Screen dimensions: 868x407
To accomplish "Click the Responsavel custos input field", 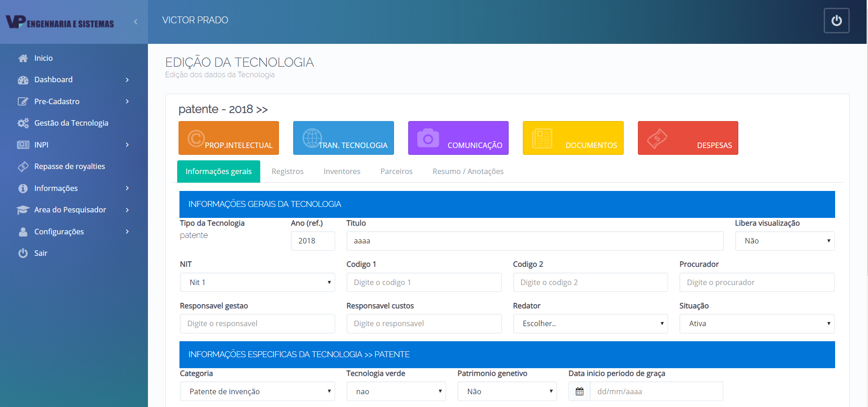I will (424, 323).
